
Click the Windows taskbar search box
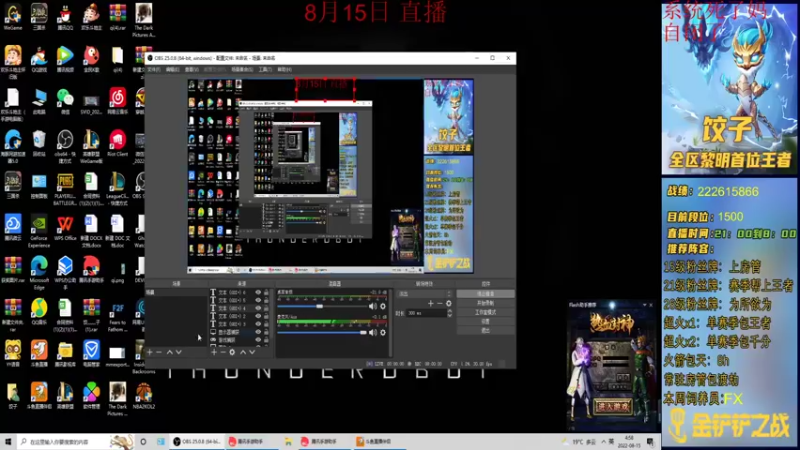click(x=75, y=441)
